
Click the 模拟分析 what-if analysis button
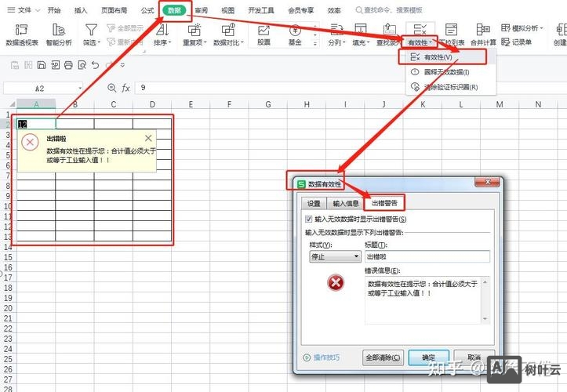522,28
